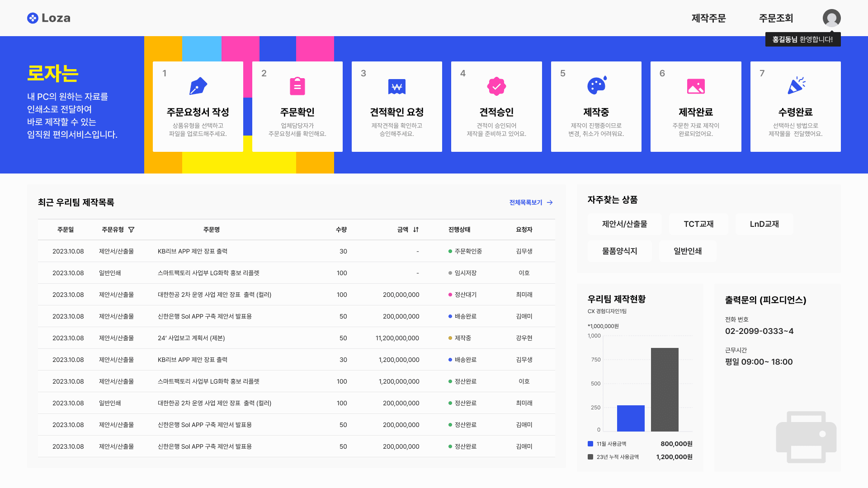The image size is (868, 488).
Task: Click the gray 23년 누적 사용금액 legend swatch
Action: click(x=590, y=457)
